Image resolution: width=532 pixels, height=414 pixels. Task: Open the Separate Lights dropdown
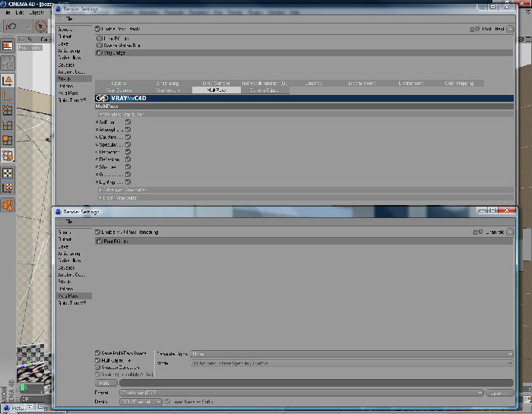(x=351, y=354)
